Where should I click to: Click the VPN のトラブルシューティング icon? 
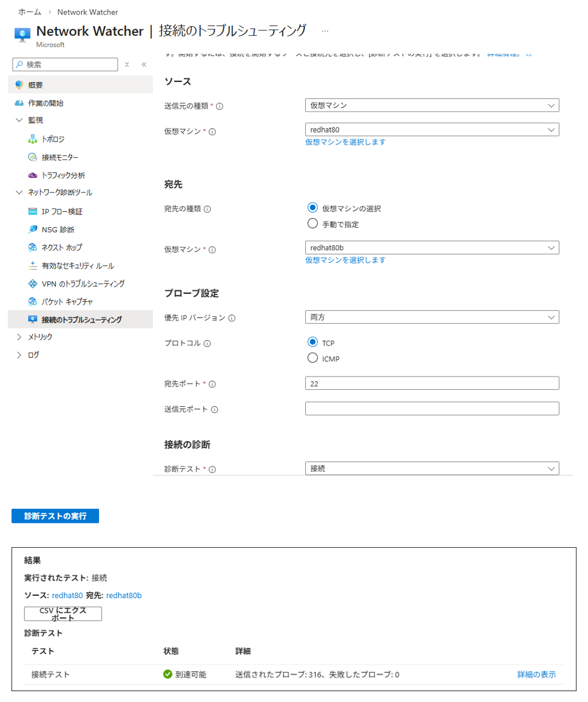[x=33, y=284]
